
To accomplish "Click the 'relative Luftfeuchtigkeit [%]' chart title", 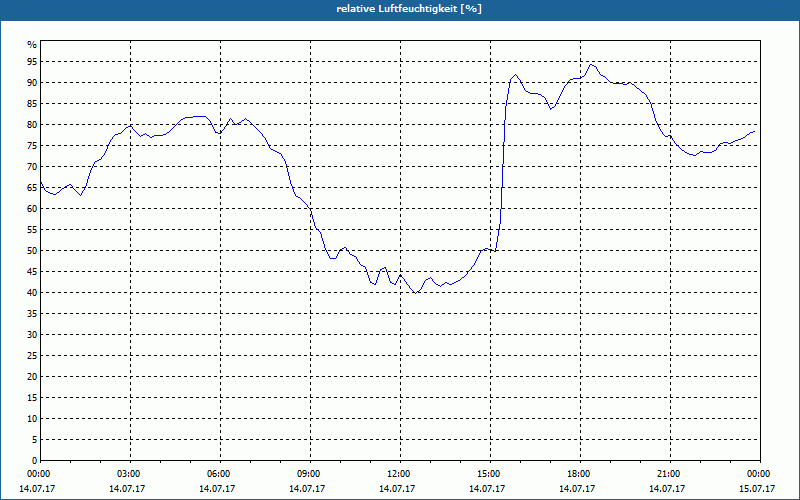I will tap(409, 9).
